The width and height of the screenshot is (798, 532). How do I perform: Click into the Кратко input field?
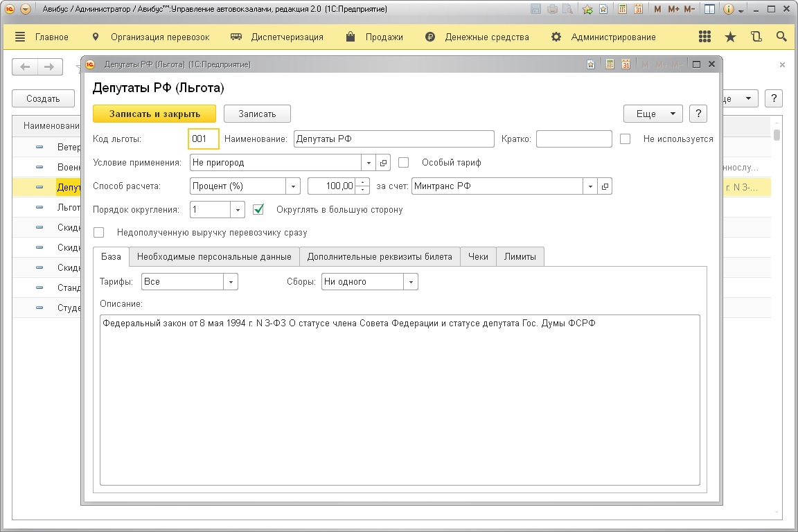(574, 139)
